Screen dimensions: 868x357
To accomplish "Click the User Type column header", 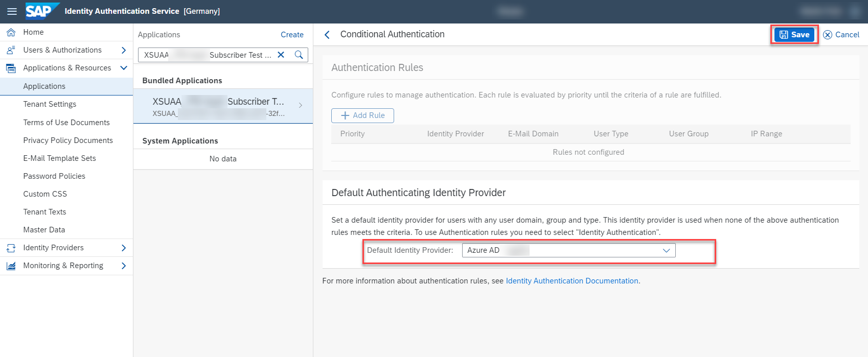I will pyautogui.click(x=611, y=134).
